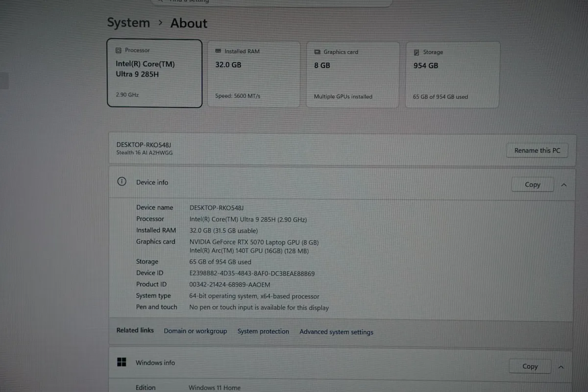Click the Product ID value 00342-21424-68989-AAOEM
This screenshot has height=392, width=588.
coord(230,285)
